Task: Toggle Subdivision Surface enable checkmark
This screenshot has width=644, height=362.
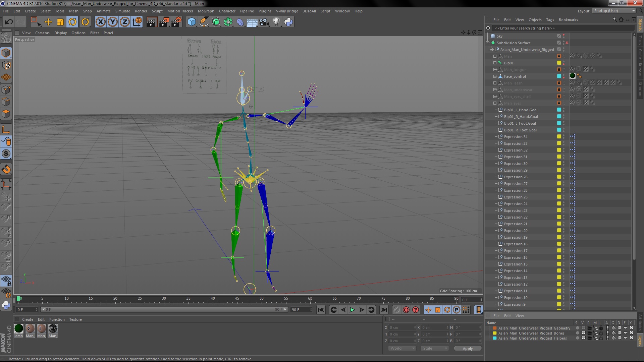Action: point(567,43)
